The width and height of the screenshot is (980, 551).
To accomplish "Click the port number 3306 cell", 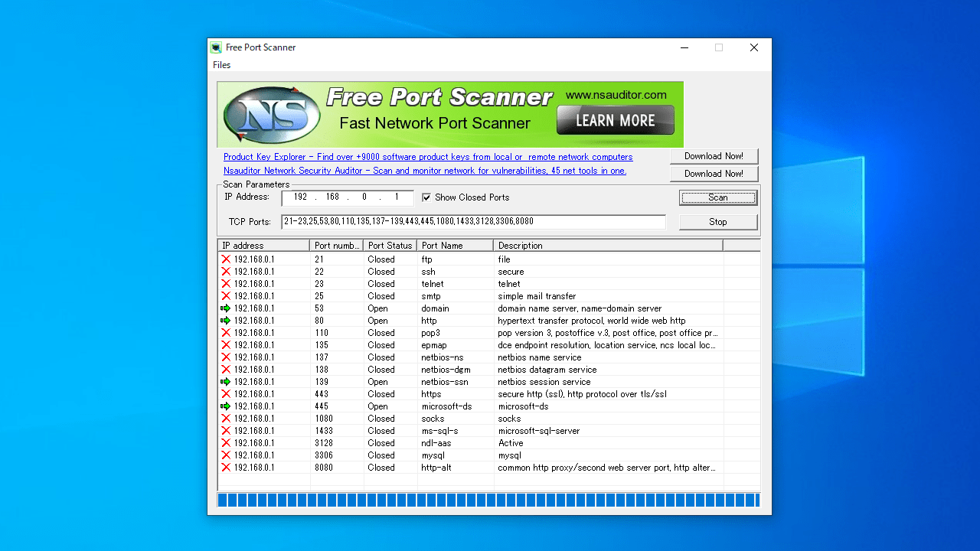I will 324,455.
